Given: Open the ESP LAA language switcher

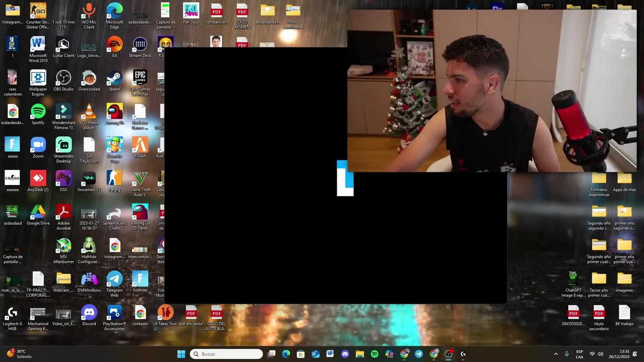Looking at the screenshot, I should (580, 354).
